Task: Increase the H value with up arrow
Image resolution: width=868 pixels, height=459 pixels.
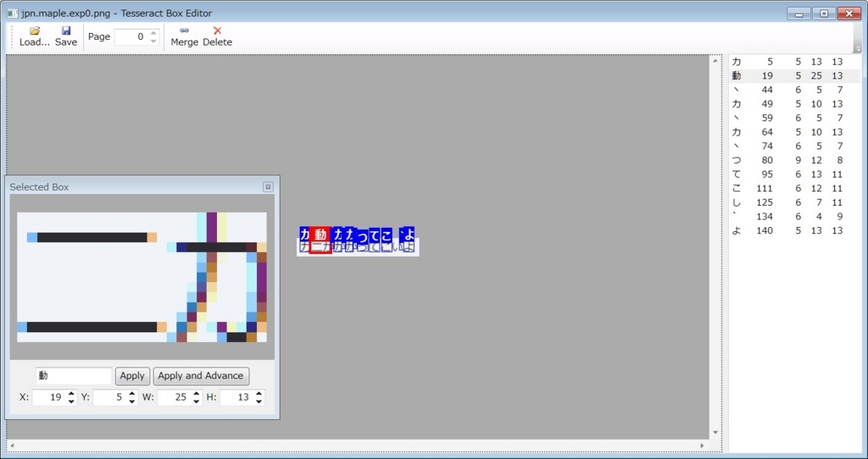Action: 259,394
